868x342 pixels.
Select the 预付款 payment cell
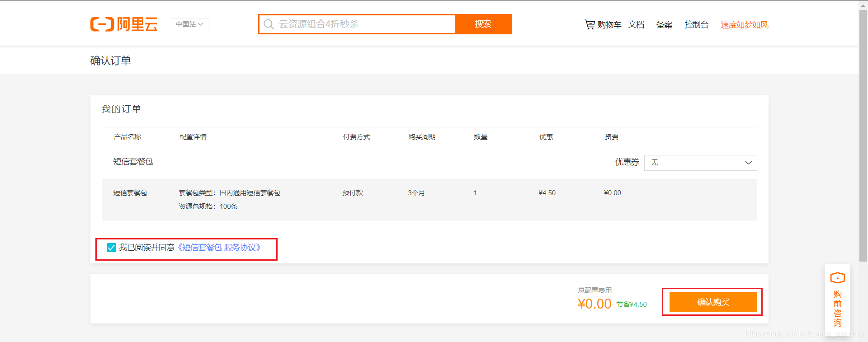pos(353,193)
